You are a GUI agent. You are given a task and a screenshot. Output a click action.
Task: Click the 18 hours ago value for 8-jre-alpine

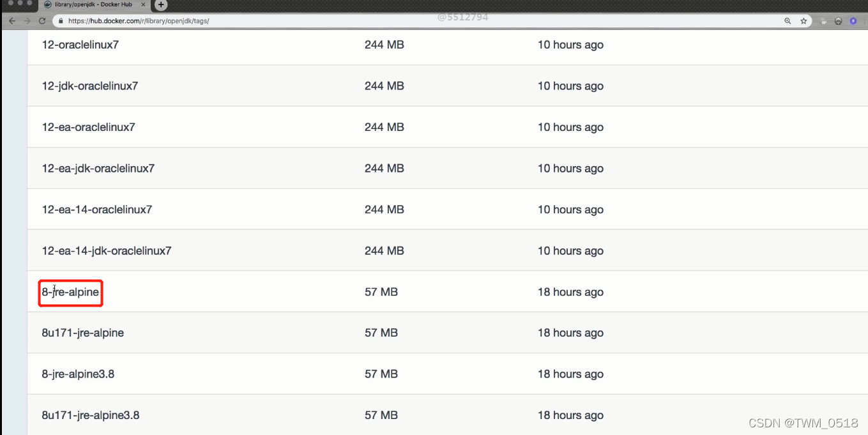570,292
